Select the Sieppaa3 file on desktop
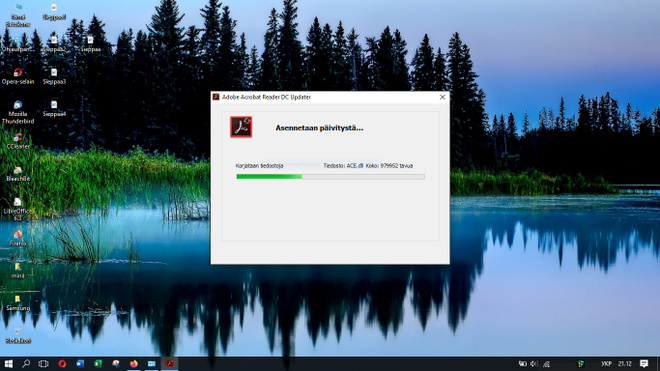Screen dimensions: 660x371 pos(54,76)
